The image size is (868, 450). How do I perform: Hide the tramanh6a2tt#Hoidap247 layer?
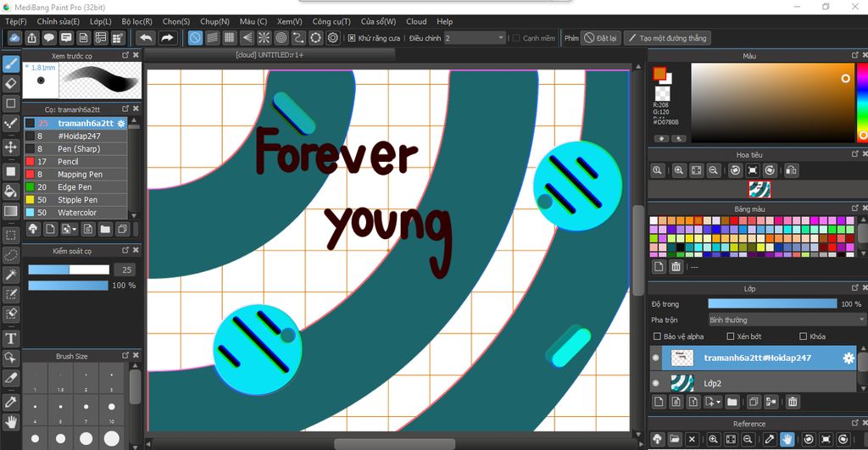click(x=656, y=358)
